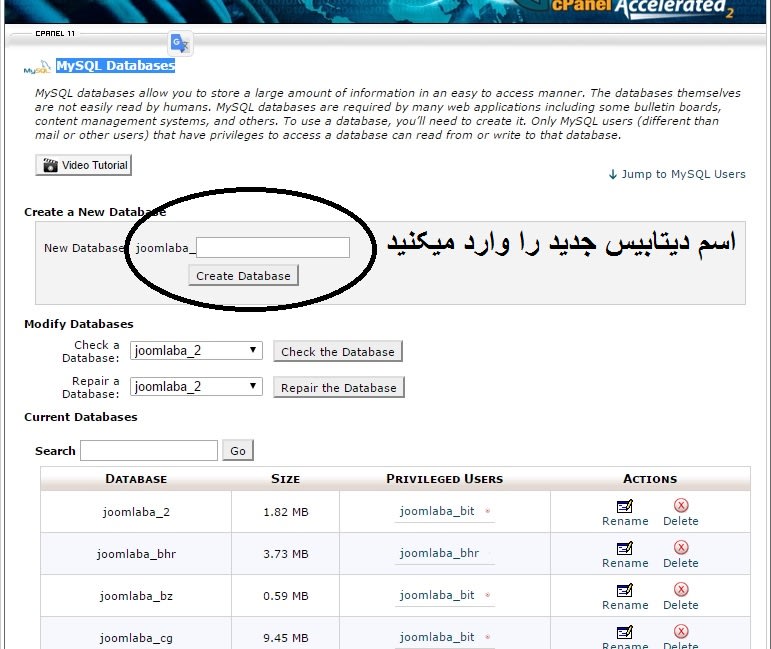Click the CPANEL 11 label
The width and height of the screenshot is (771, 649).
tap(55, 33)
